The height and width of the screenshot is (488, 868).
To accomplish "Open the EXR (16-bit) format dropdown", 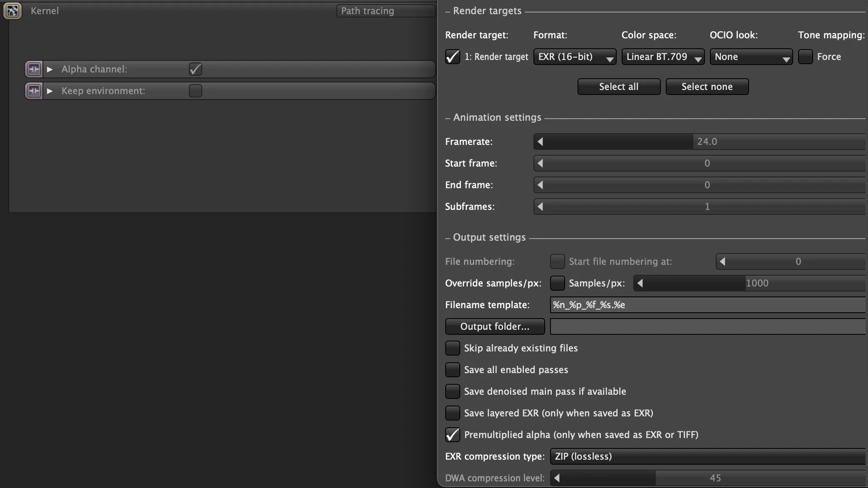I will point(575,57).
